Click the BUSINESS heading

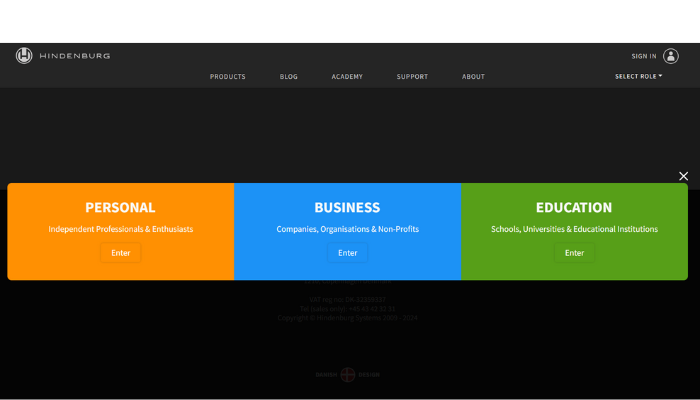(347, 208)
